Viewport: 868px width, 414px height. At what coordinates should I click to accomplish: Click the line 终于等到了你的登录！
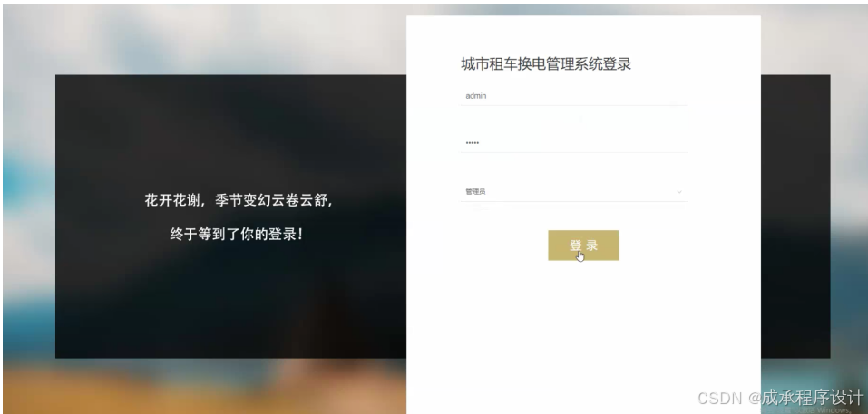[x=237, y=235]
